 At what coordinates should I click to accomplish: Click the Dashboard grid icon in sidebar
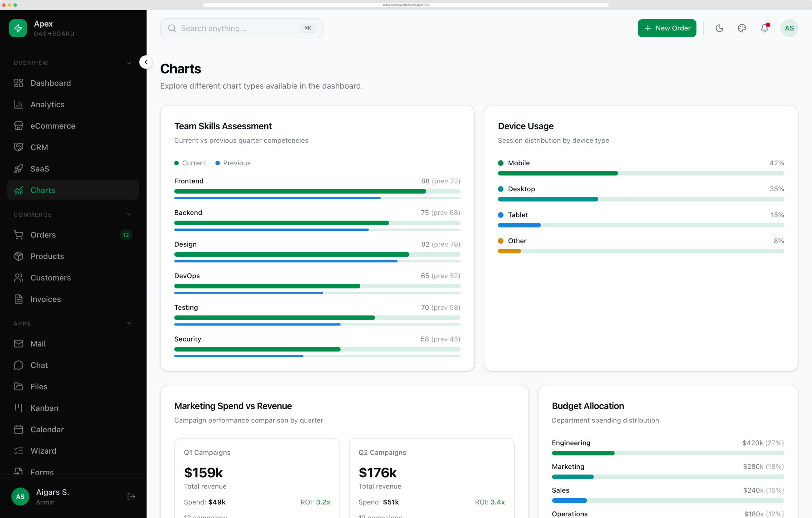point(18,83)
